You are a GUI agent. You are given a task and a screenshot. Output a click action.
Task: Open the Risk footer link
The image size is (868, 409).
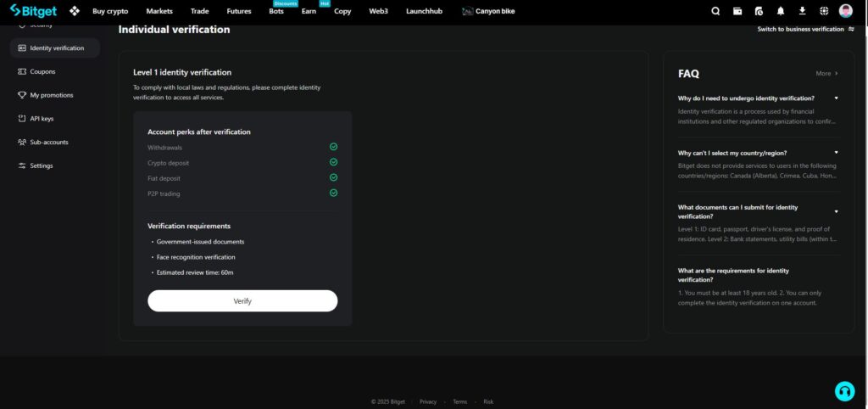(x=488, y=402)
